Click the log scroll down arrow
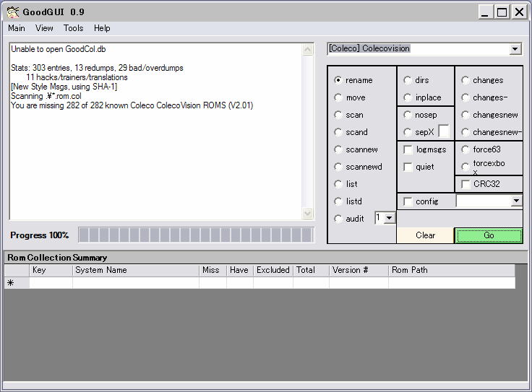The height and width of the screenshot is (392, 532). [x=308, y=214]
